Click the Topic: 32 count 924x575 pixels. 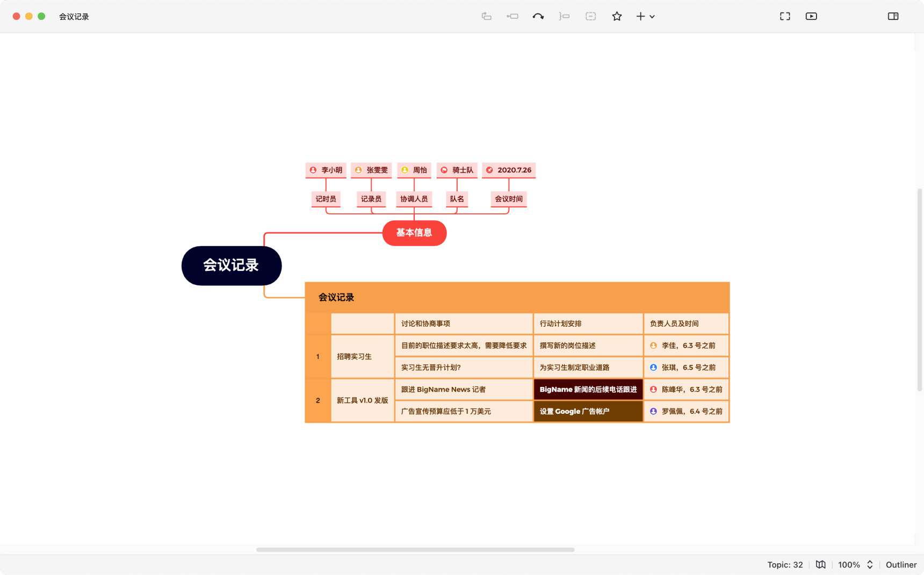pos(785,564)
